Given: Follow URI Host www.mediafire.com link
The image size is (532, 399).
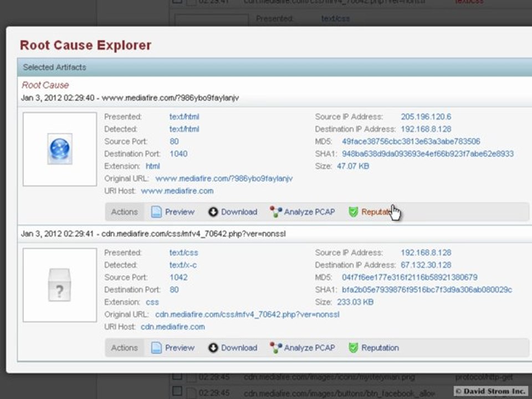Looking at the screenshot, I should pyautogui.click(x=177, y=191).
